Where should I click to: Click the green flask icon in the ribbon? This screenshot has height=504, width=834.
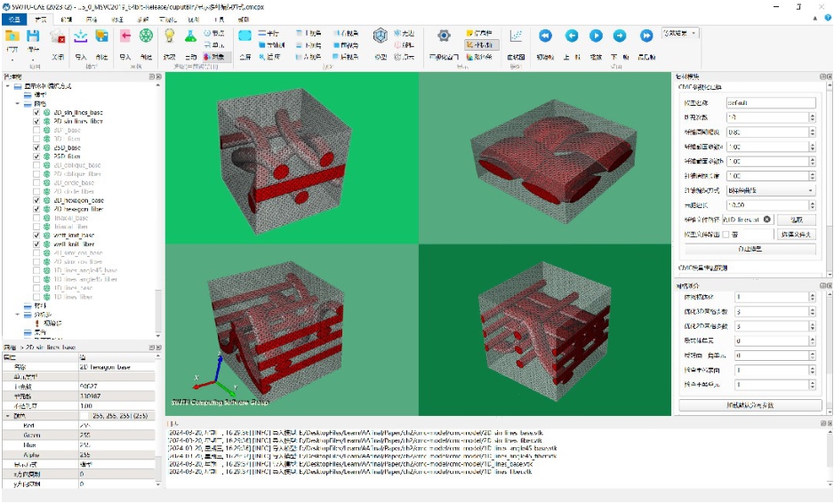pyautogui.click(x=190, y=36)
